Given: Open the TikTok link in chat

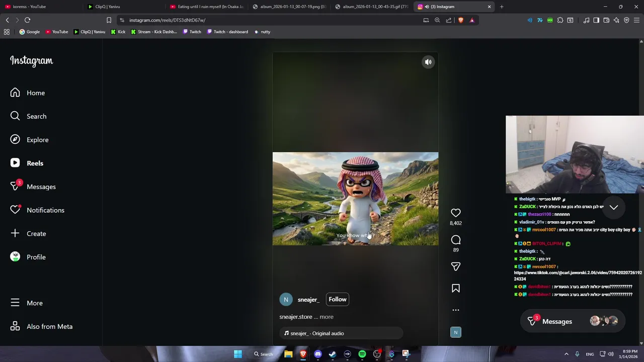Looking at the screenshot, I should point(578,276).
